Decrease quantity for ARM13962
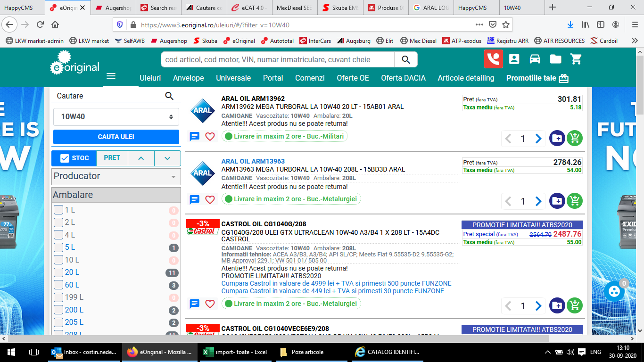Image resolution: width=644 pixels, height=362 pixels. (x=508, y=138)
